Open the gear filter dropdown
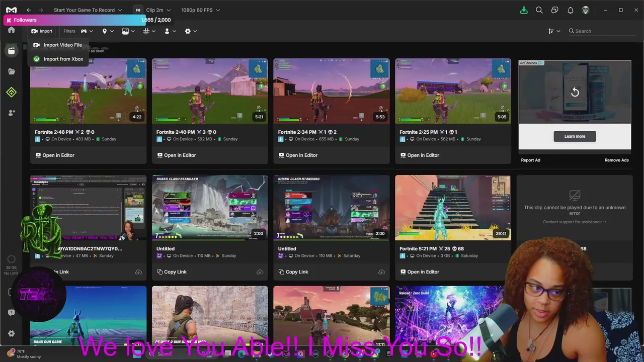This screenshot has width=644, height=362. click(x=191, y=31)
